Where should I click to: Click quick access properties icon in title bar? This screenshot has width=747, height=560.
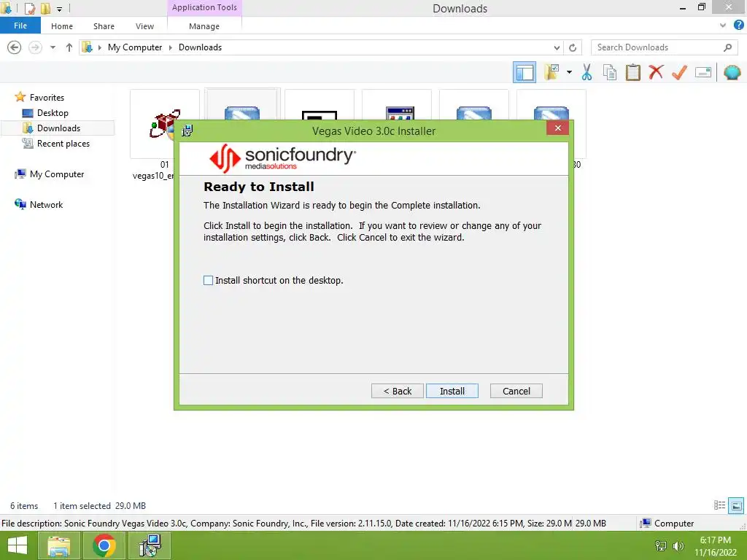coord(29,8)
